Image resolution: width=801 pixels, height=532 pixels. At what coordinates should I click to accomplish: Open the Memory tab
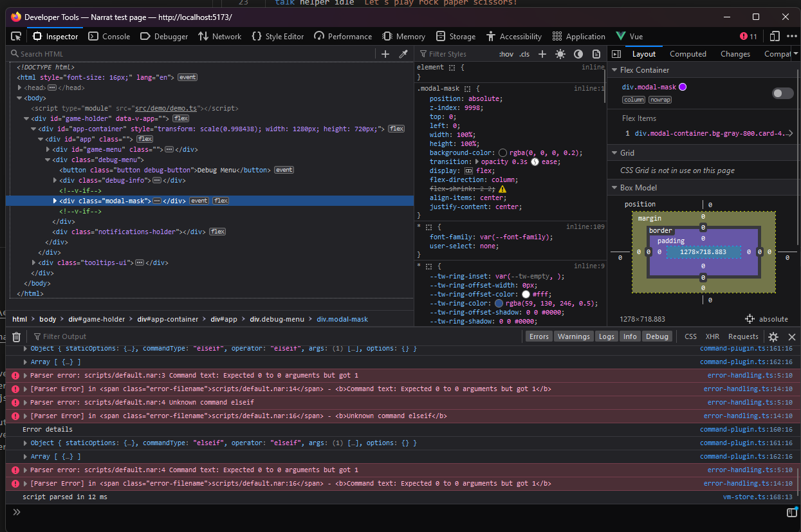tap(403, 37)
